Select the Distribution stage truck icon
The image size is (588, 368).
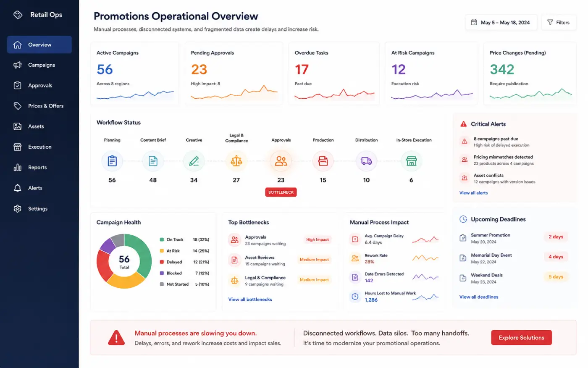pyautogui.click(x=366, y=161)
